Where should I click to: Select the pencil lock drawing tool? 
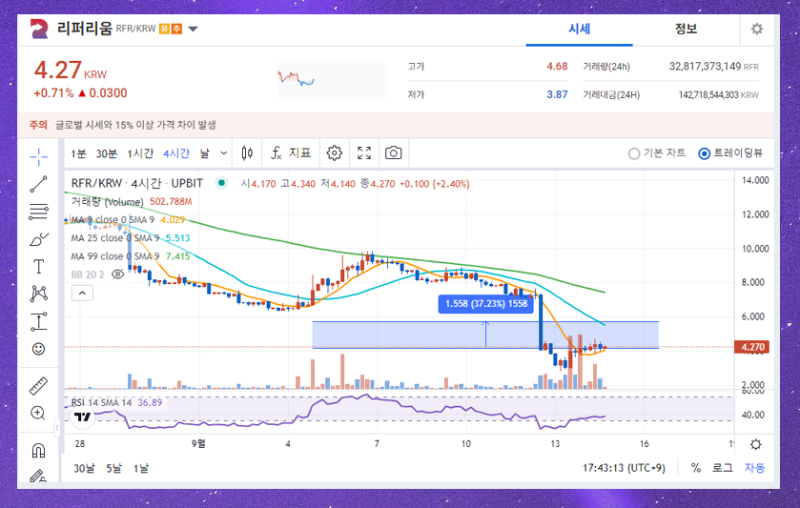(x=38, y=476)
